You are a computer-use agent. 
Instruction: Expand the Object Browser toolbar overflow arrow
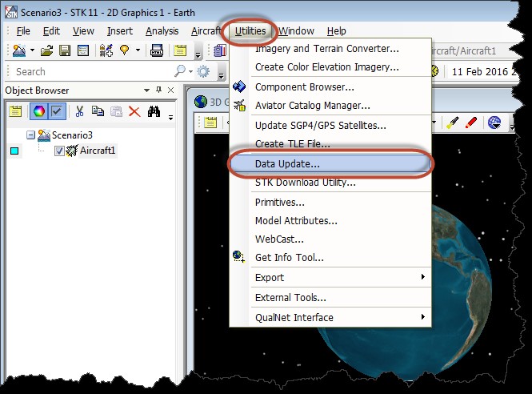pyautogui.click(x=170, y=117)
